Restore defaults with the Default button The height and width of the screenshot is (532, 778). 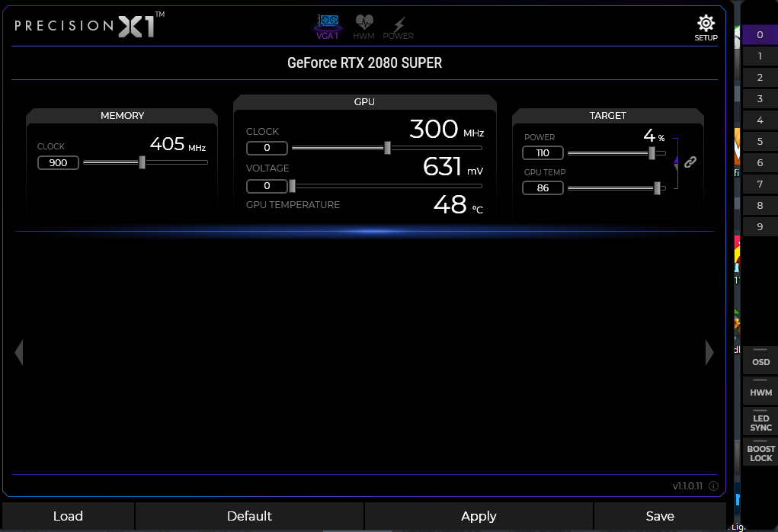click(249, 516)
